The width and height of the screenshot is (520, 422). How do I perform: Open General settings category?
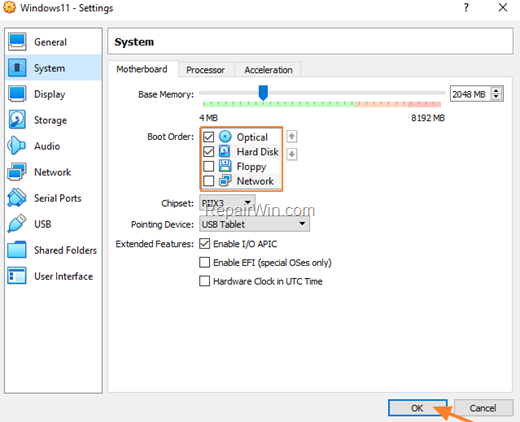(53, 42)
